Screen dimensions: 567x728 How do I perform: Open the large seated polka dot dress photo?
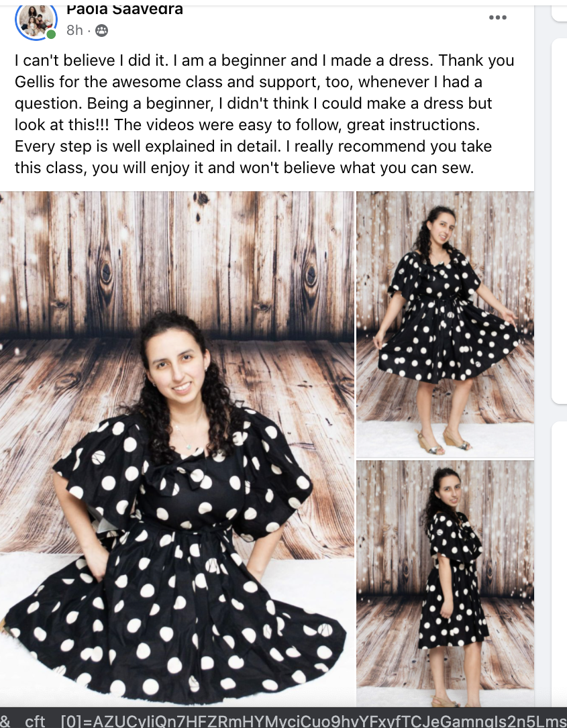tap(177, 448)
